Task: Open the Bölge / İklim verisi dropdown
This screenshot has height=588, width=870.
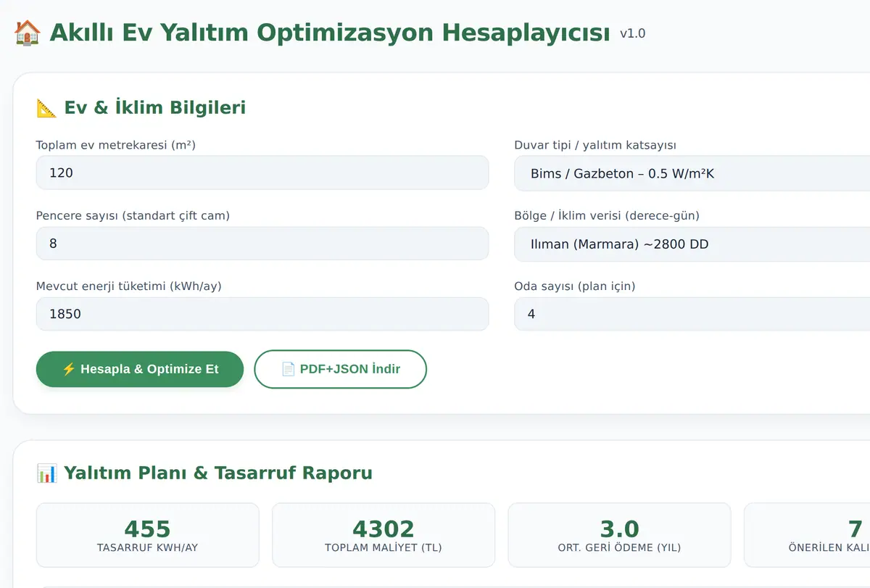Action: pyautogui.click(x=692, y=244)
